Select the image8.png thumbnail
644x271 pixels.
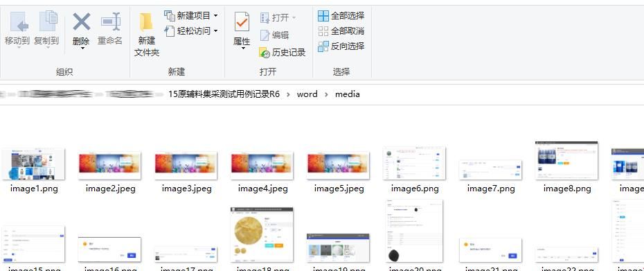pyautogui.click(x=566, y=160)
